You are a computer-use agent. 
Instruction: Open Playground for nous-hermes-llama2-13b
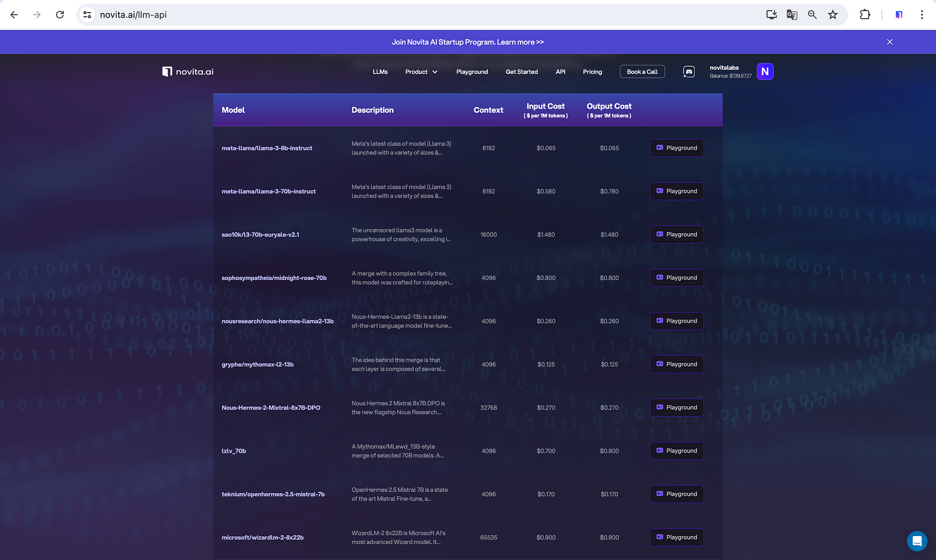click(x=677, y=321)
